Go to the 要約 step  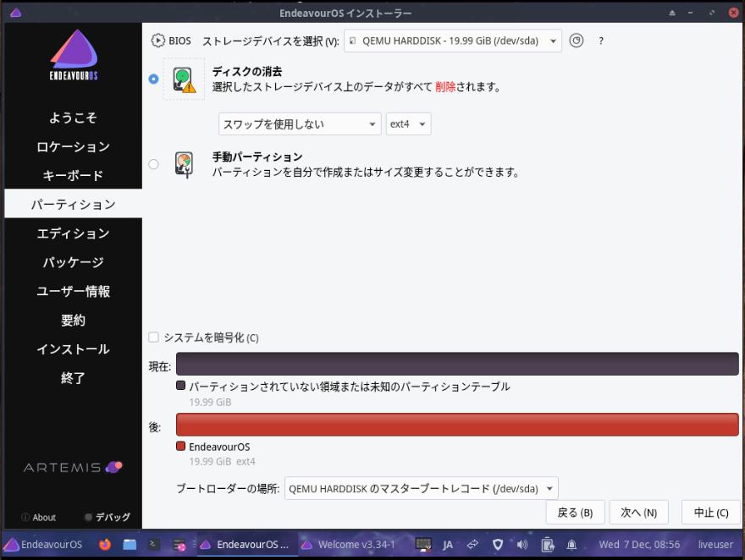tap(73, 320)
